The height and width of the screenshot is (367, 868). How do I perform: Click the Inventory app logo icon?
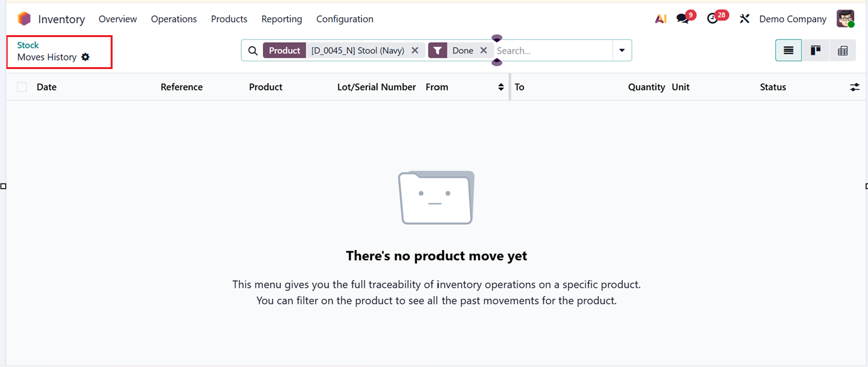click(x=24, y=19)
